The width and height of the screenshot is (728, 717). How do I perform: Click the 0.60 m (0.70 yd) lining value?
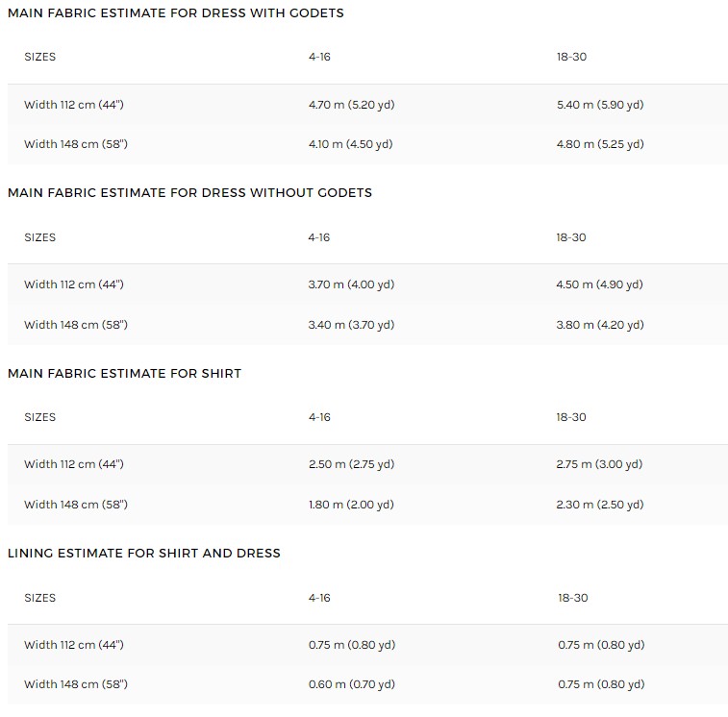coord(352,684)
